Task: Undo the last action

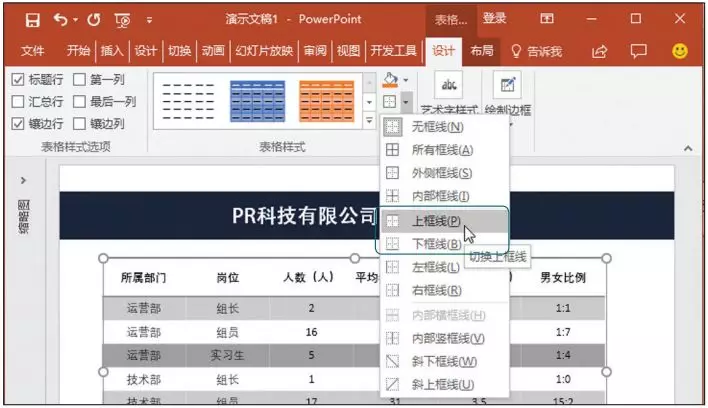Action: click(61, 19)
